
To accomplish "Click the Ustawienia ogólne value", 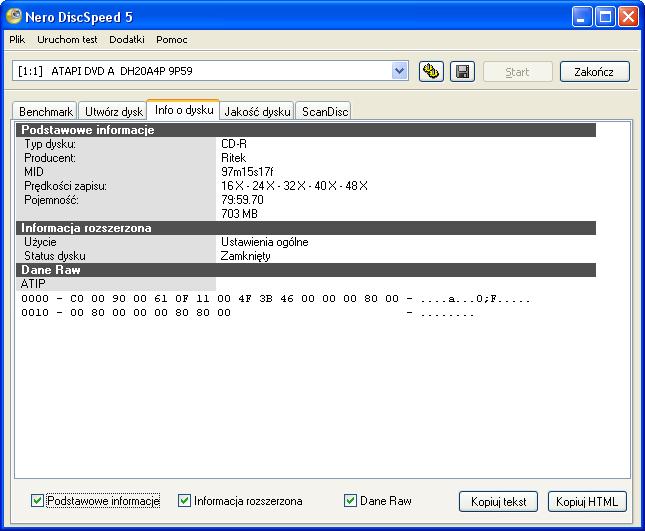I will 264,242.
